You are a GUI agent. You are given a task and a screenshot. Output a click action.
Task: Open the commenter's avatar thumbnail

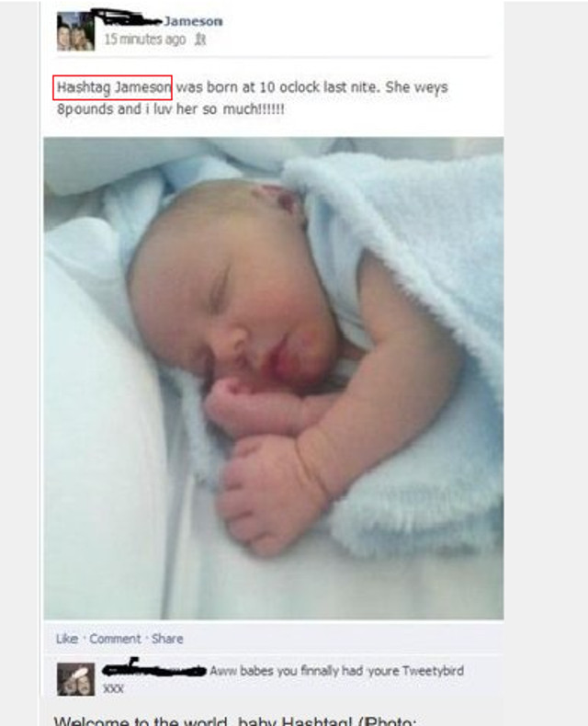click(75, 679)
